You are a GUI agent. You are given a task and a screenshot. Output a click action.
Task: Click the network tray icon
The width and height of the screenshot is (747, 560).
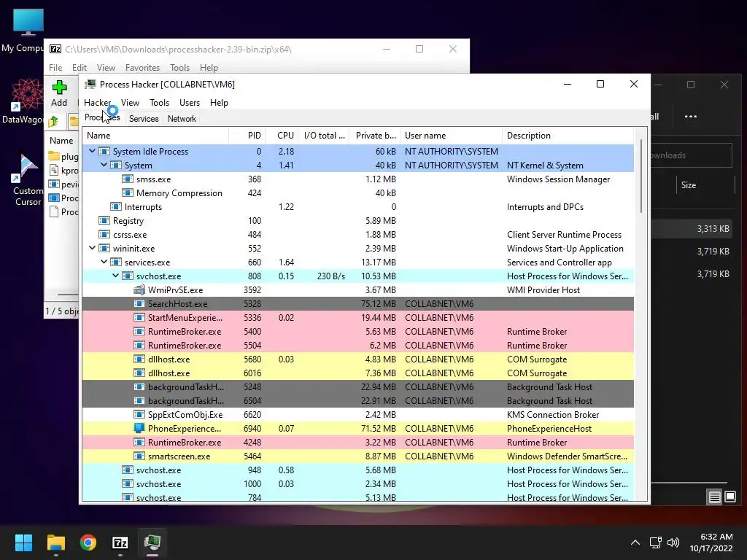pos(656,542)
